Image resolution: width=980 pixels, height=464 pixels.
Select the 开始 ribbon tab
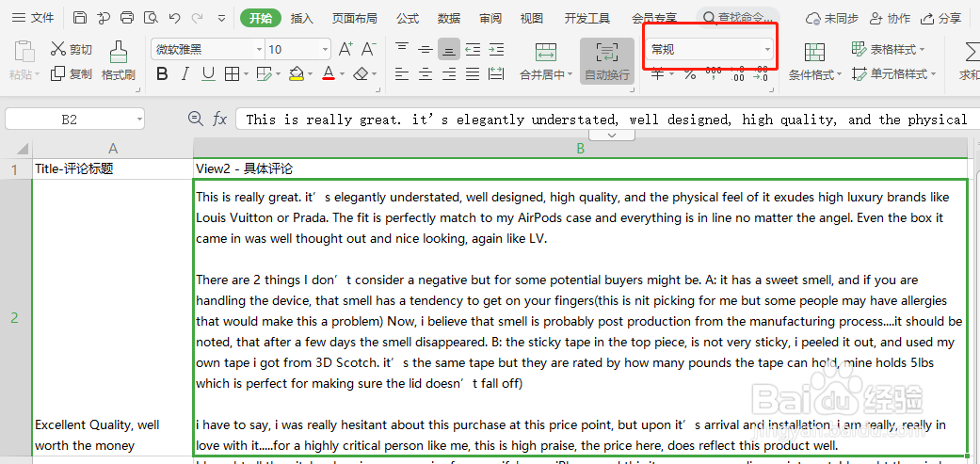(x=261, y=19)
